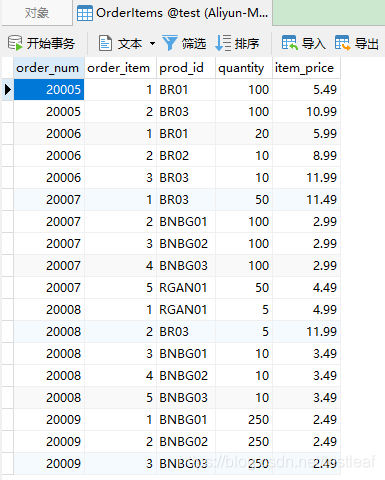Click the export icon
Image resolution: width=385 pixels, height=480 pixels.
[342, 43]
